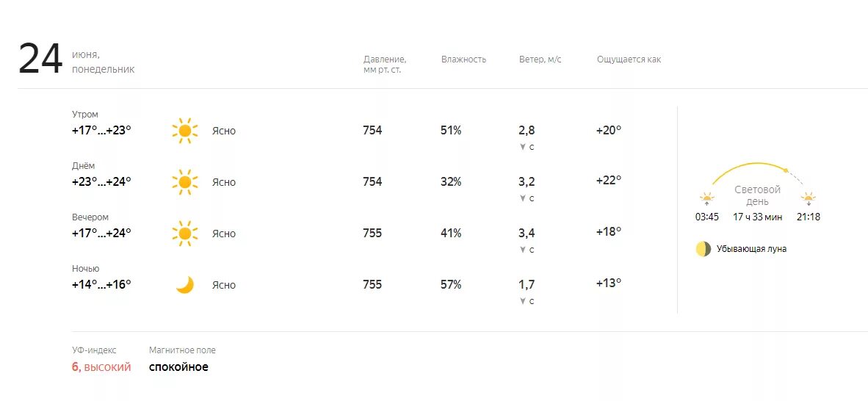Click the large date number 24
Image resolution: width=868 pixels, height=401 pixels.
40,59
